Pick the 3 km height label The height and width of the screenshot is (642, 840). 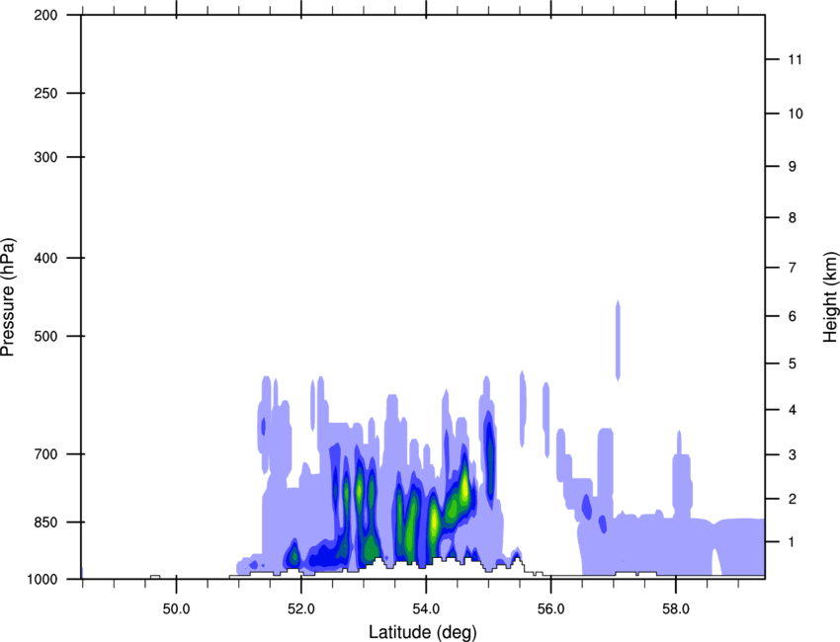793,455
